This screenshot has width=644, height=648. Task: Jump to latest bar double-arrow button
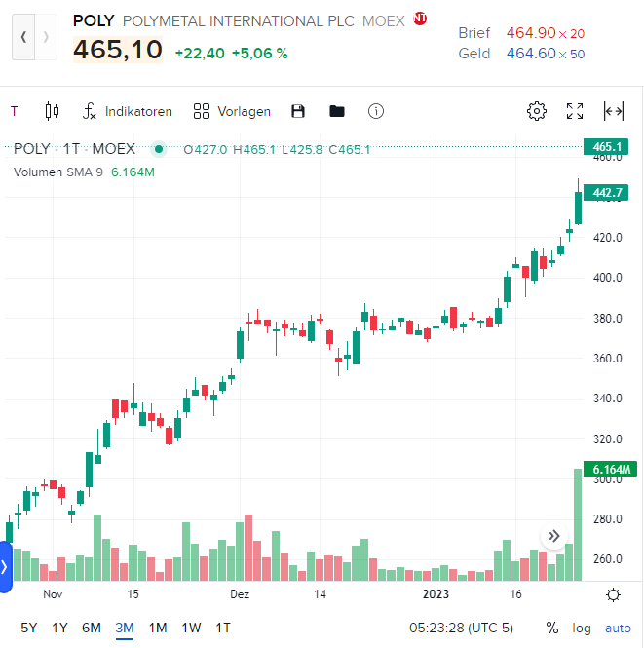pos(554,536)
